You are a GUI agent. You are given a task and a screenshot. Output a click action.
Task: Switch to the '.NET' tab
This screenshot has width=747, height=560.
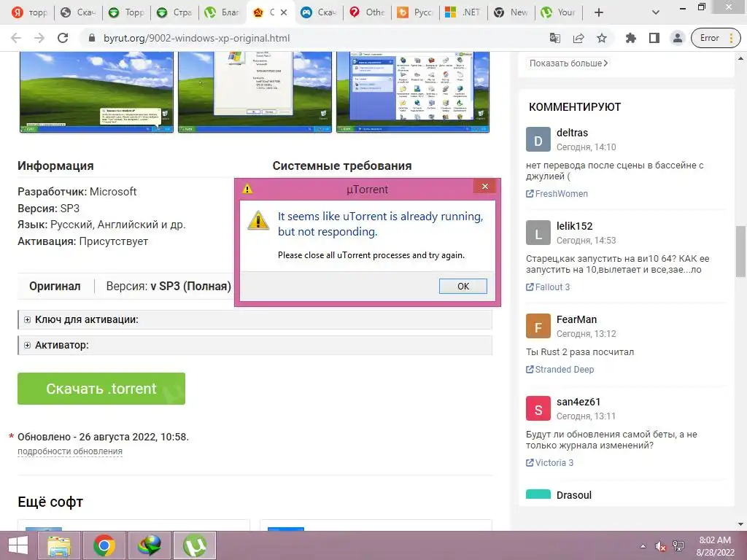point(463,12)
